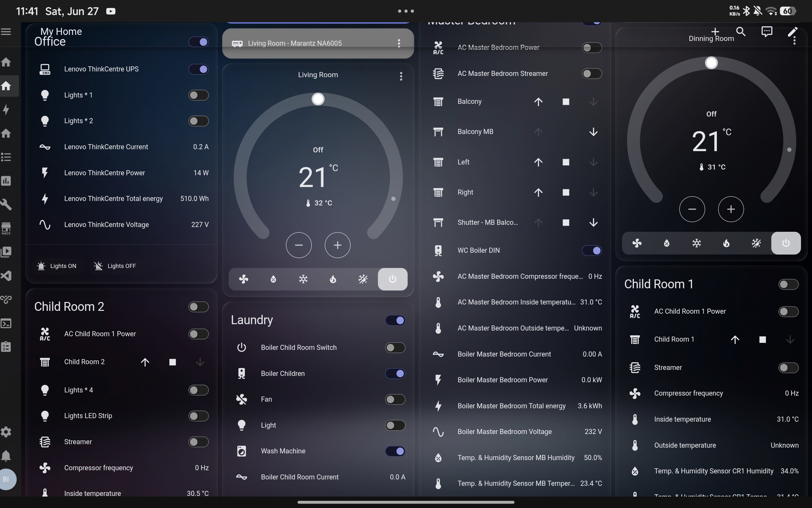Click the edit dashboard pencil icon
This screenshot has width=812, height=508.
[x=793, y=31]
